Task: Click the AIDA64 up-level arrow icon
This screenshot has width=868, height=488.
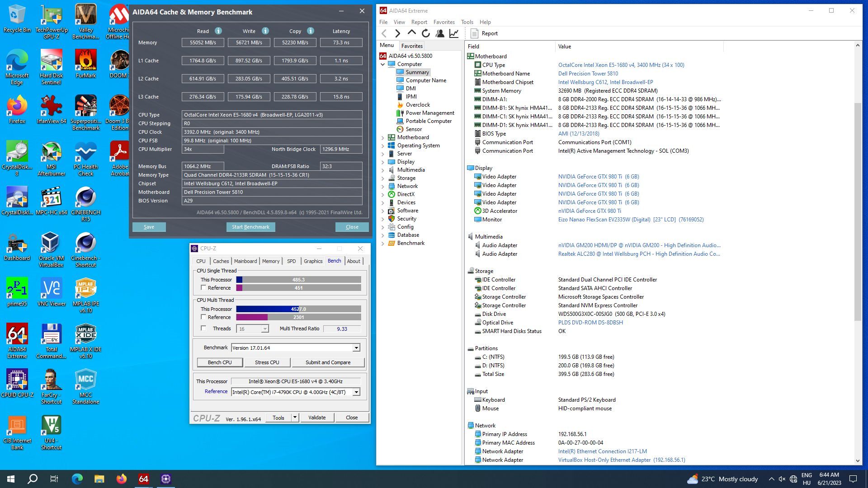Action: click(x=411, y=33)
